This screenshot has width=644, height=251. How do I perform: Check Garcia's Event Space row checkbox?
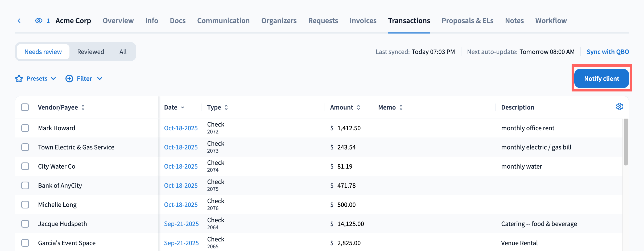click(25, 243)
